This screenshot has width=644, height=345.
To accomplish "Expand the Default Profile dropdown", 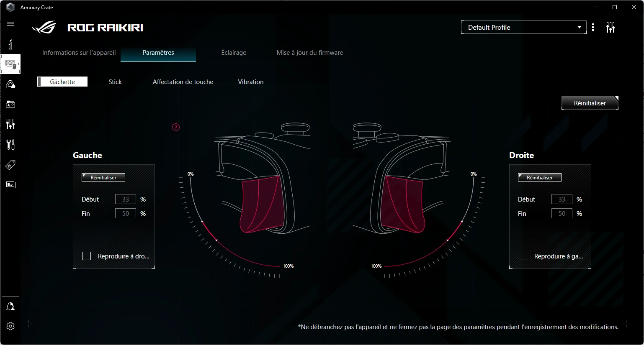I will pyautogui.click(x=524, y=27).
